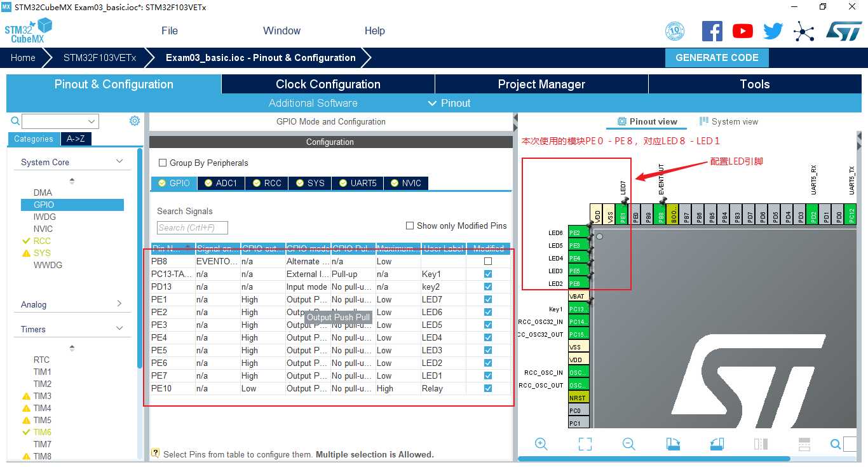Open the Window menu
The height and width of the screenshot is (467, 868).
(281, 30)
